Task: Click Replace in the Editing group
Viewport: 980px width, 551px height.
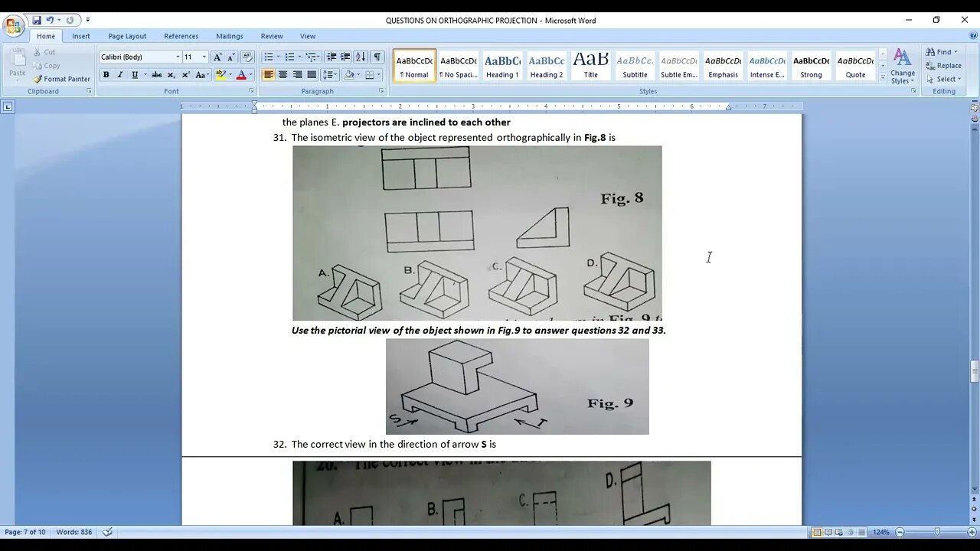Action: 943,66
